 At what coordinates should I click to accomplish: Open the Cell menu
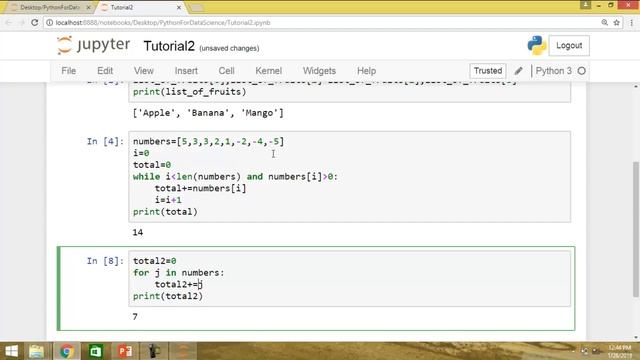pyautogui.click(x=226, y=71)
